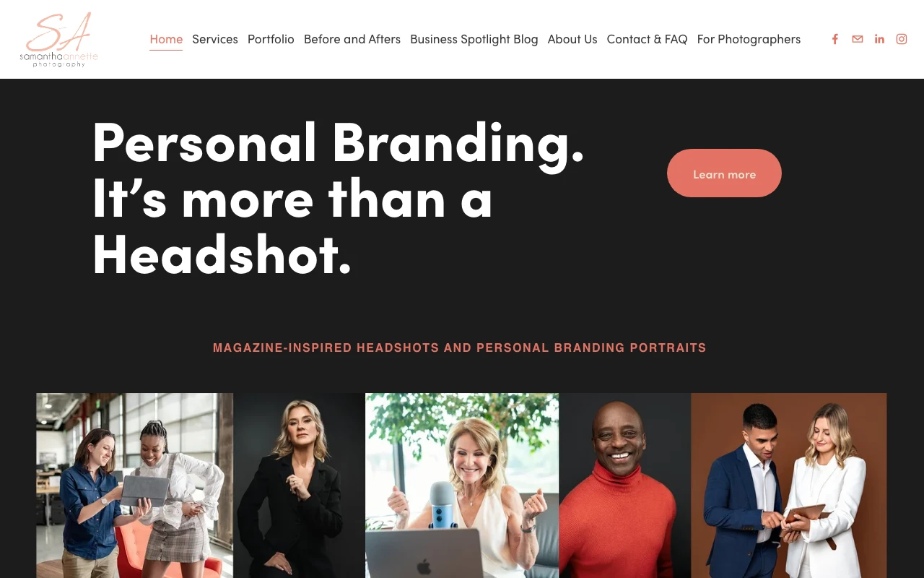Select the portrait of woman in black blazer
This screenshot has width=924, height=578.
point(299,486)
